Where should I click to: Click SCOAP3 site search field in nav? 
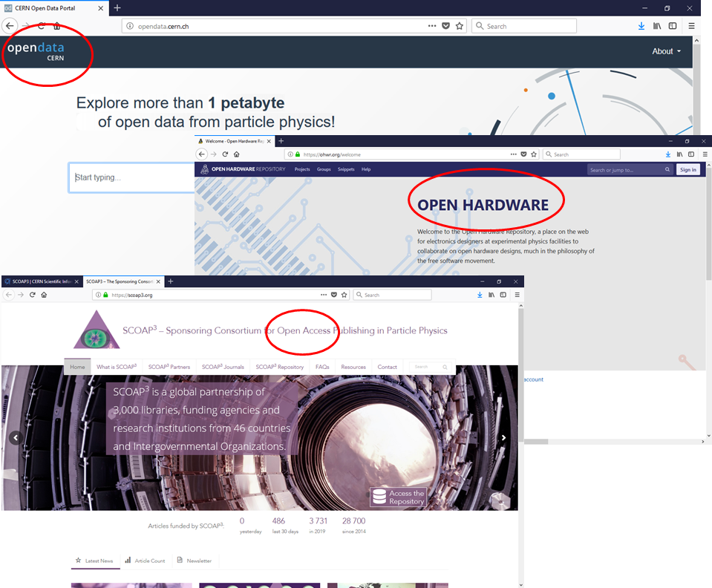coord(431,367)
